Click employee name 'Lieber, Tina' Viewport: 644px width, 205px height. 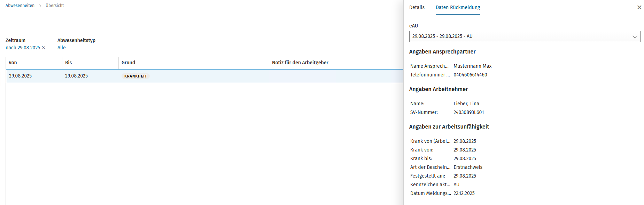466,104
